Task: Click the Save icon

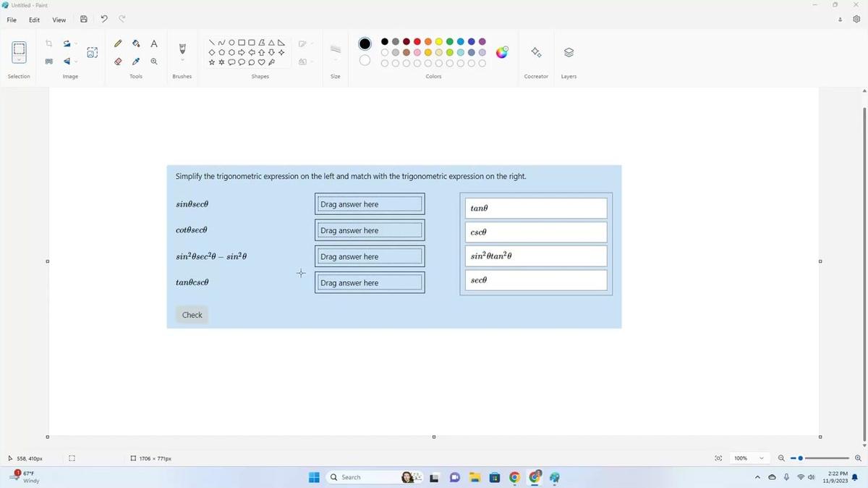Action: click(84, 20)
